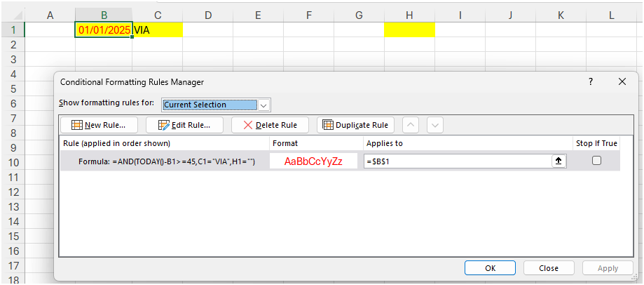This screenshot has width=644, height=285.
Task: Select row 2 header
Action: click(13, 44)
